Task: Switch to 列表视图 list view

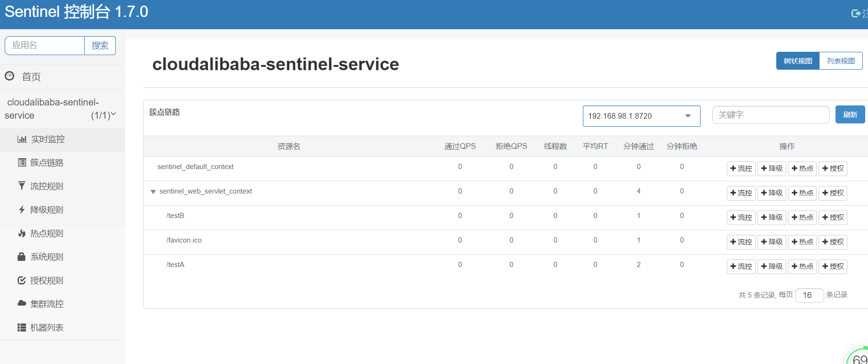Action: pyautogui.click(x=841, y=61)
